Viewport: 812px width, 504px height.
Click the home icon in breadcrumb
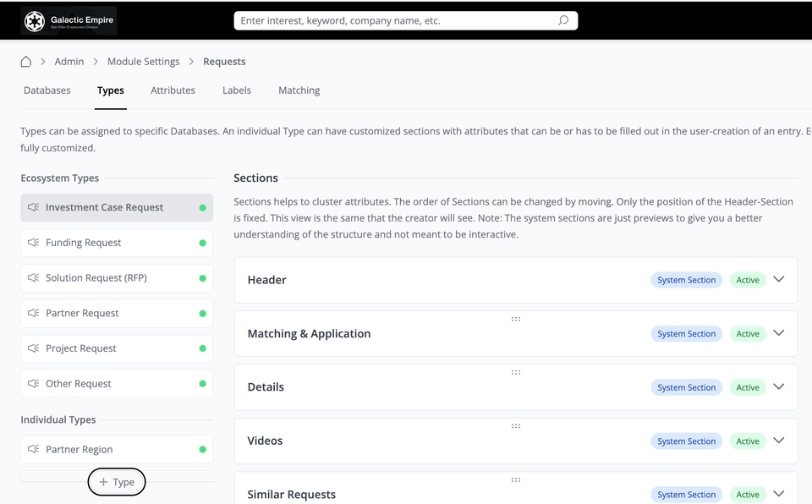tap(26, 62)
